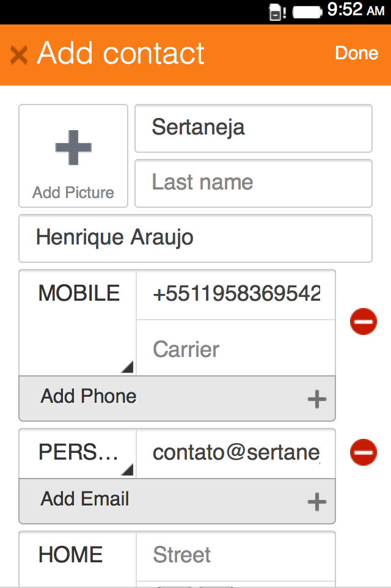Viewport: 391px width, 588px height.
Task: Click the first name field Sertaneja
Action: click(x=253, y=128)
